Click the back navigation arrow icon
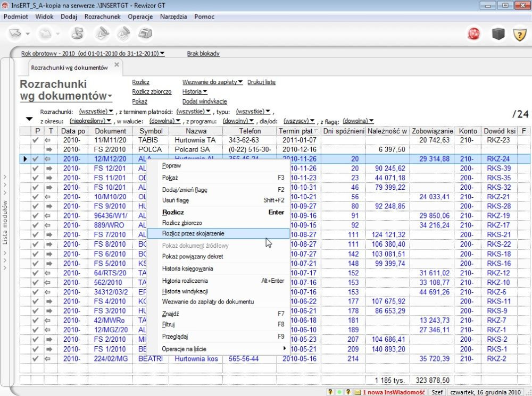This screenshot has height=396, width=532. (x=14, y=34)
